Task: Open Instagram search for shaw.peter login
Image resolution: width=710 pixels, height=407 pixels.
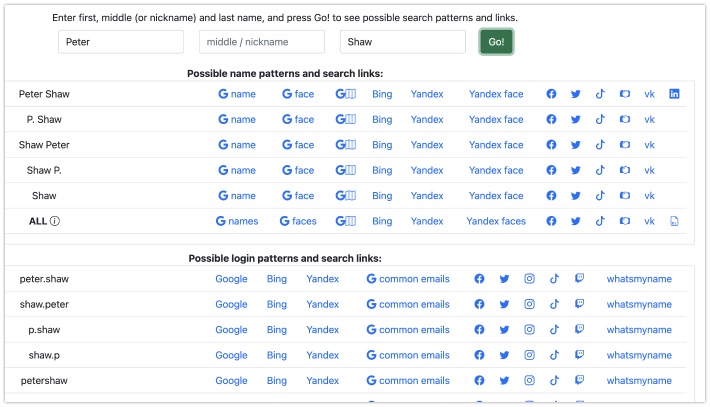Action: click(x=529, y=304)
